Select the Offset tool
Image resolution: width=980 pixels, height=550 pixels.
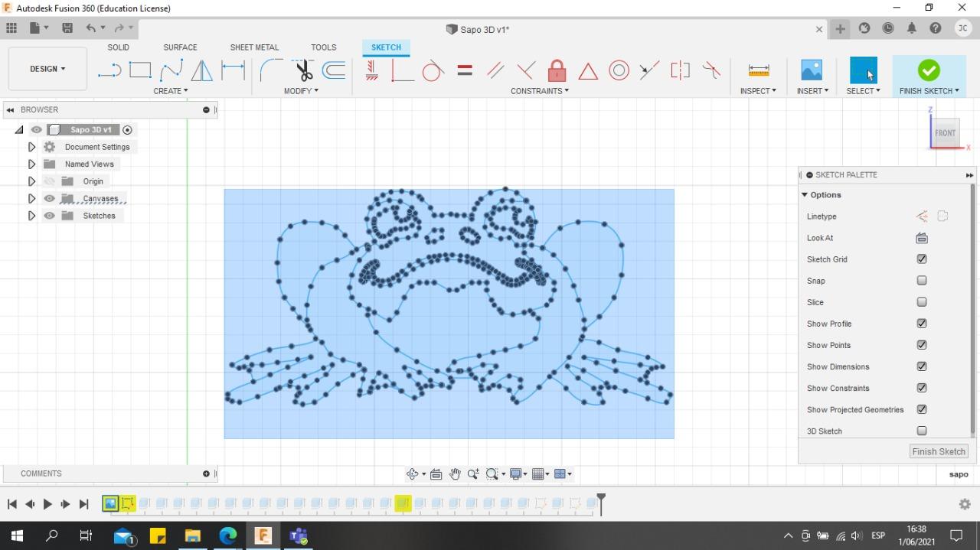[334, 70]
